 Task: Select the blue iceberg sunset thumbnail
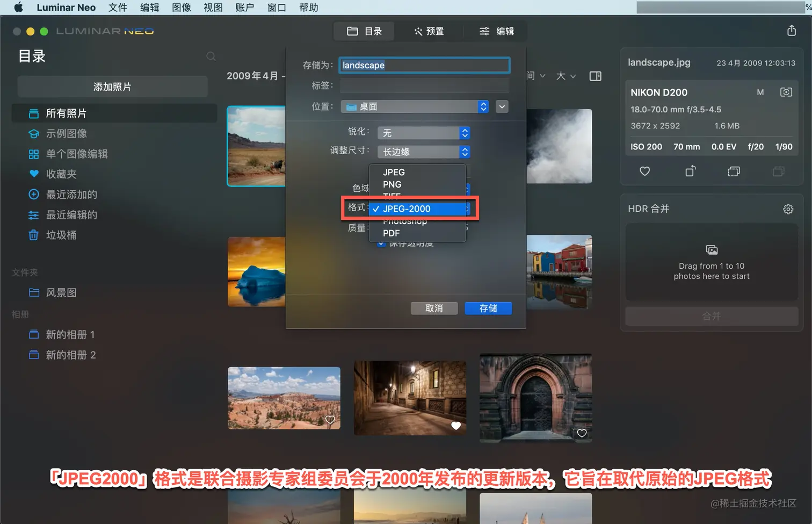click(257, 272)
